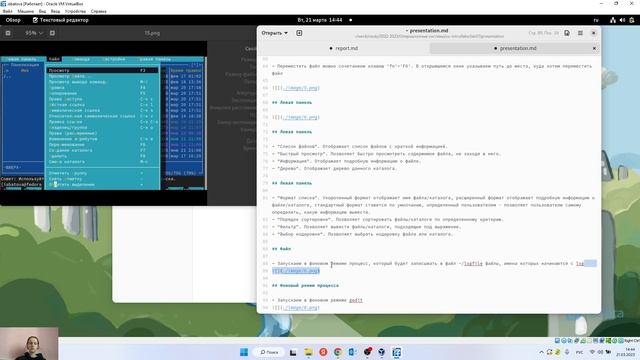Screen dimensions: 640x360
Task: Click the network icon in GNOME top bar
Action: [612, 20]
